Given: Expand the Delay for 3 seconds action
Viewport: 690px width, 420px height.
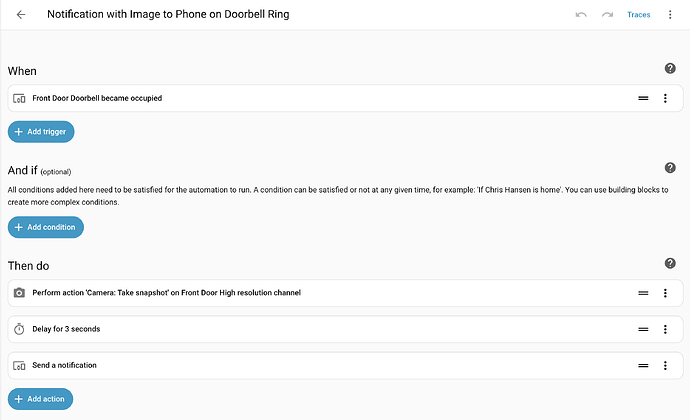Looking at the screenshot, I should click(300, 329).
